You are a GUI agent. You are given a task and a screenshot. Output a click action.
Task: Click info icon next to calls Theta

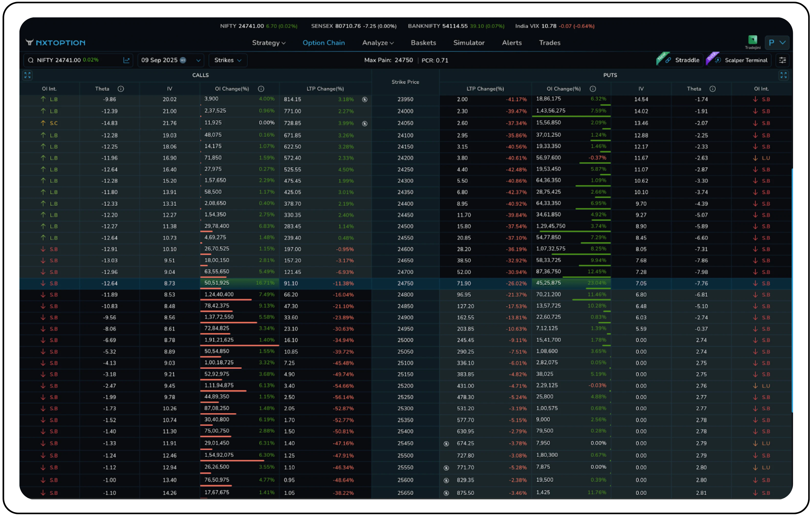tap(121, 89)
